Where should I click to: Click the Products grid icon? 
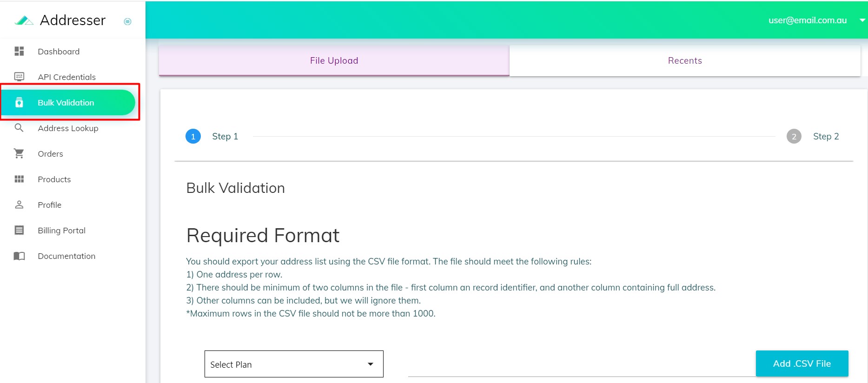click(x=19, y=179)
